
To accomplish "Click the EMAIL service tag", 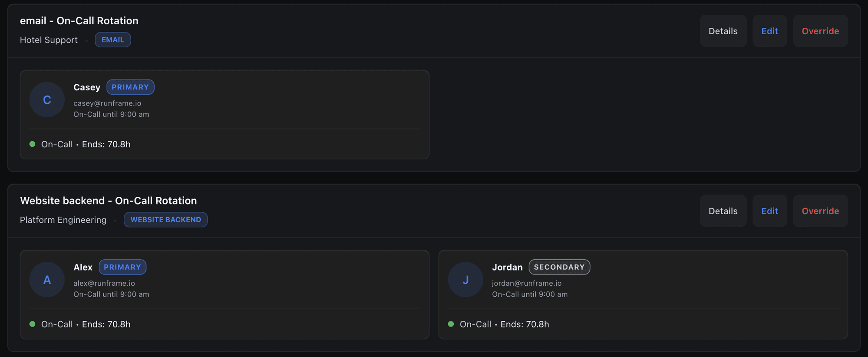I will [x=113, y=40].
